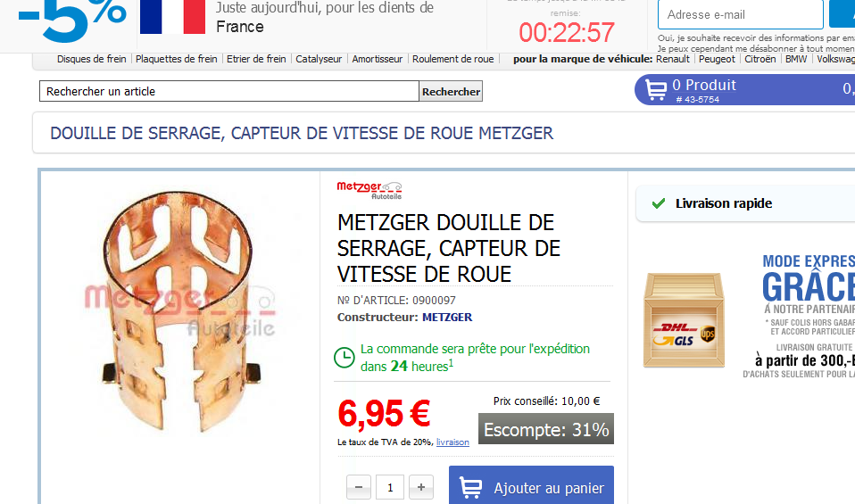The image size is (855, 504).
Task: Enlarge the copper clamping sleeve product image
Action: [x=179, y=312]
